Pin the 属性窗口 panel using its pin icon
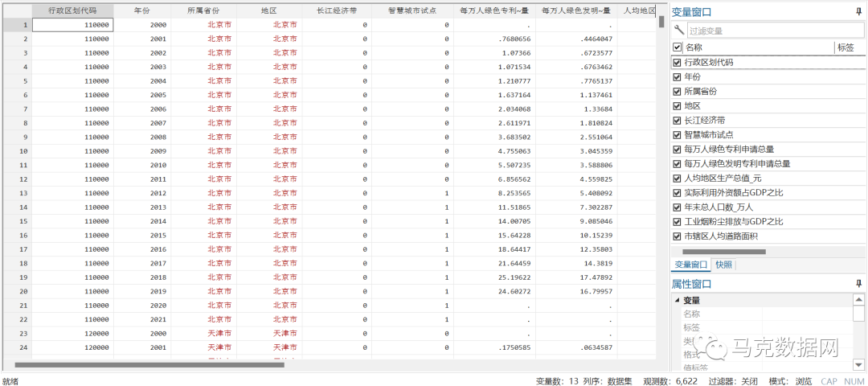 pyautogui.click(x=858, y=284)
